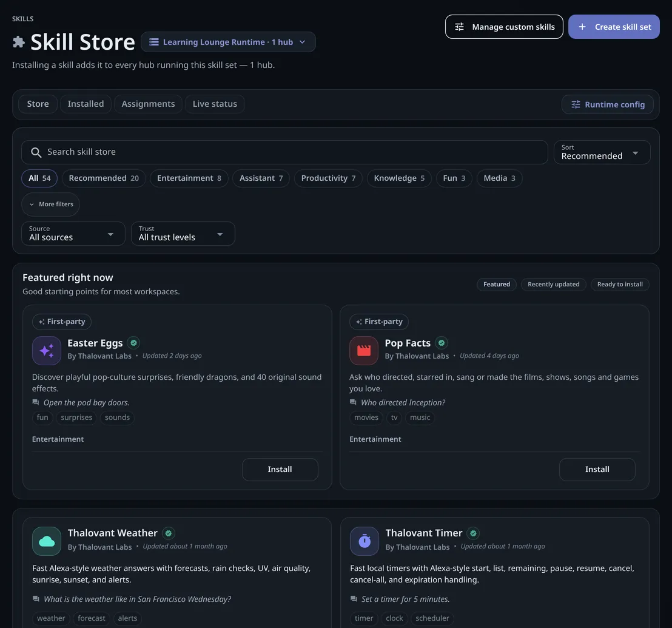The height and width of the screenshot is (628, 672).
Task: Select the Ready to install chip
Action: (x=620, y=284)
